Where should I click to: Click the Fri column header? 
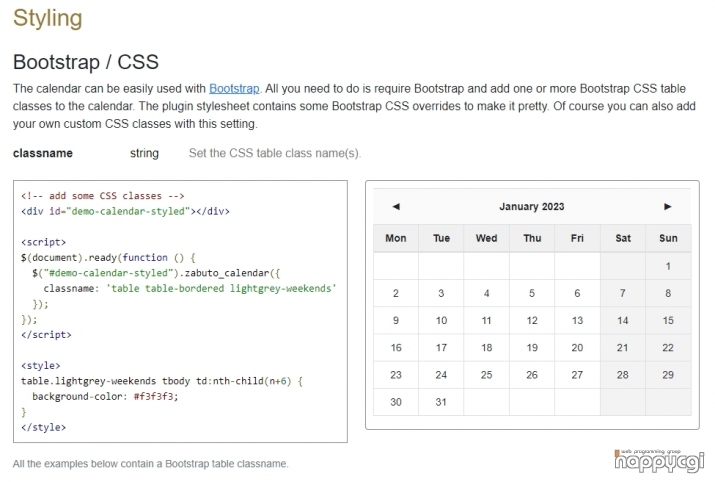tap(577, 238)
